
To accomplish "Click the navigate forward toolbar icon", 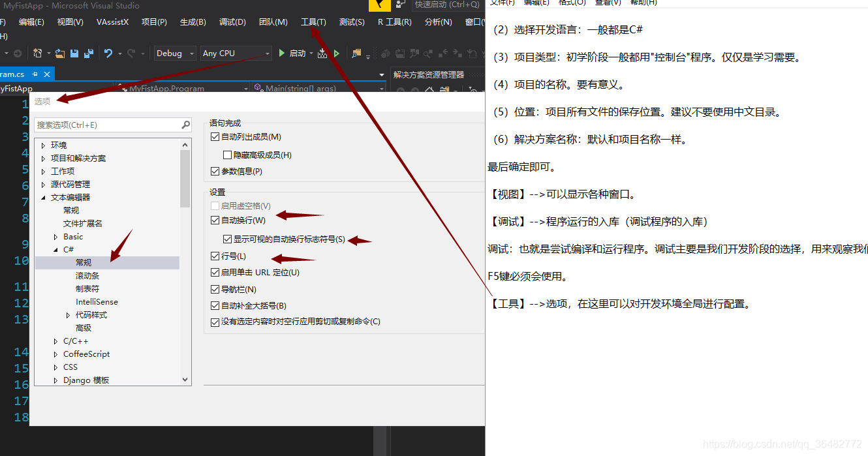I will click(x=18, y=53).
